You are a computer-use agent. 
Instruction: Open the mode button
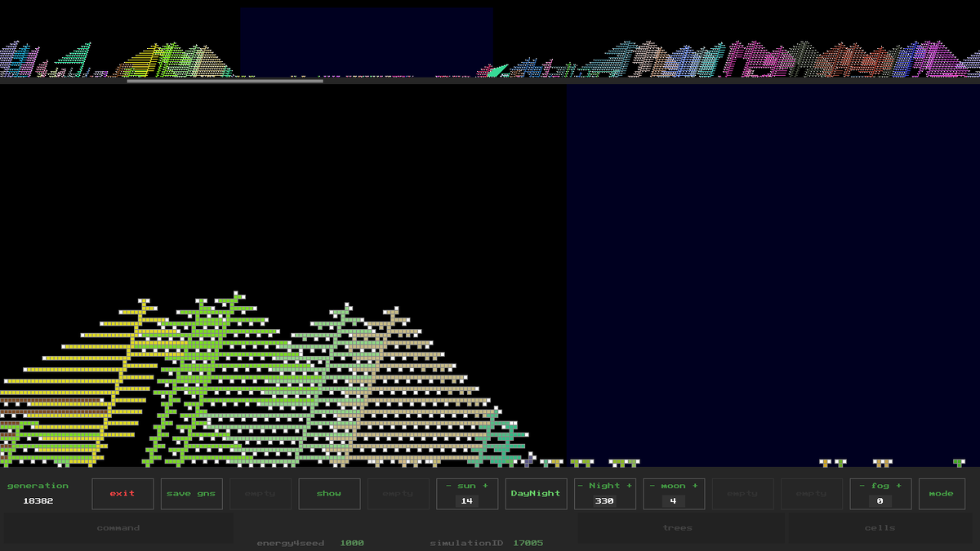941,494
